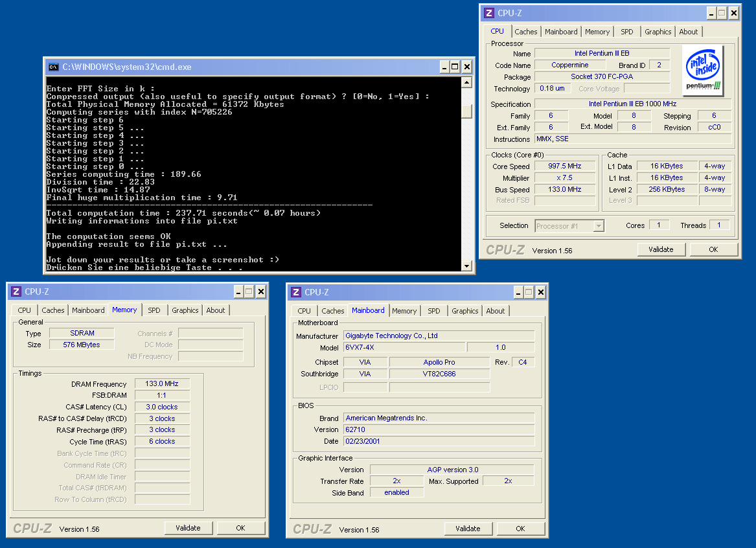Click Validate in the Memory window
This screenshot has height=548, width=756.
point(188,528)
